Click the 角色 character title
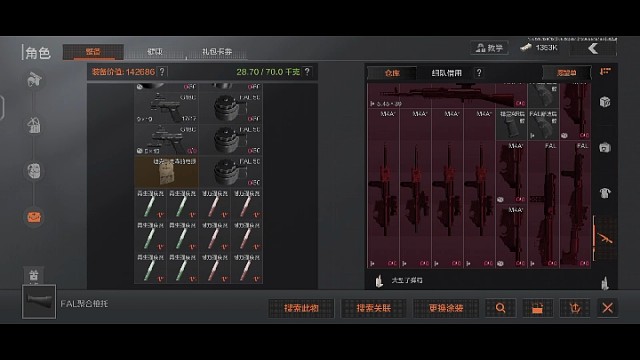Viewport: 640px width, 360px height. coord(38,53)
